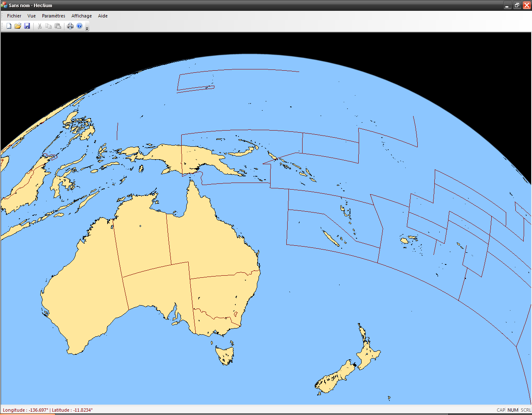532x415 pixels.
Task: Open help via the blue question mark icon
Action: (79, 26)
